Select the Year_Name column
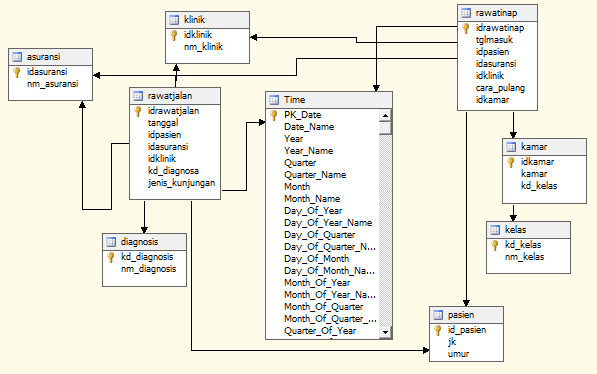The height and width of the screenshot is (374, 597). click(x=309, y=151)
